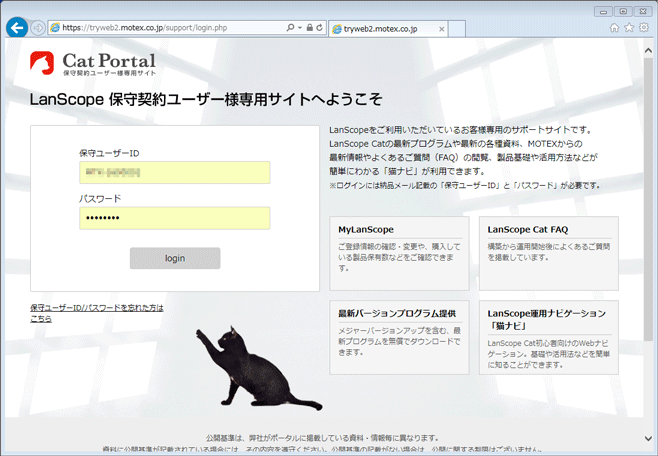Viewport: 658px width, 456px height.
Task: Open a new blank tab
Action: tap(457, 29)
